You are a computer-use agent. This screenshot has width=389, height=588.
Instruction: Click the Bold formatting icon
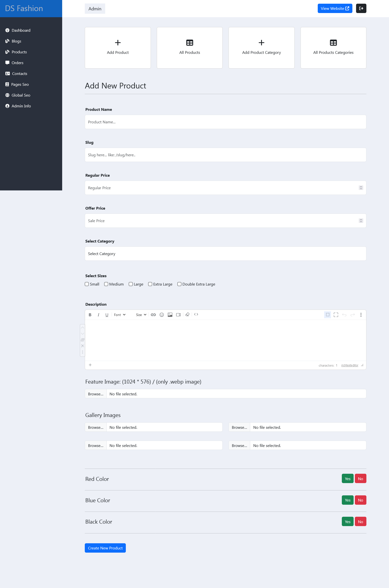point(90,315)
